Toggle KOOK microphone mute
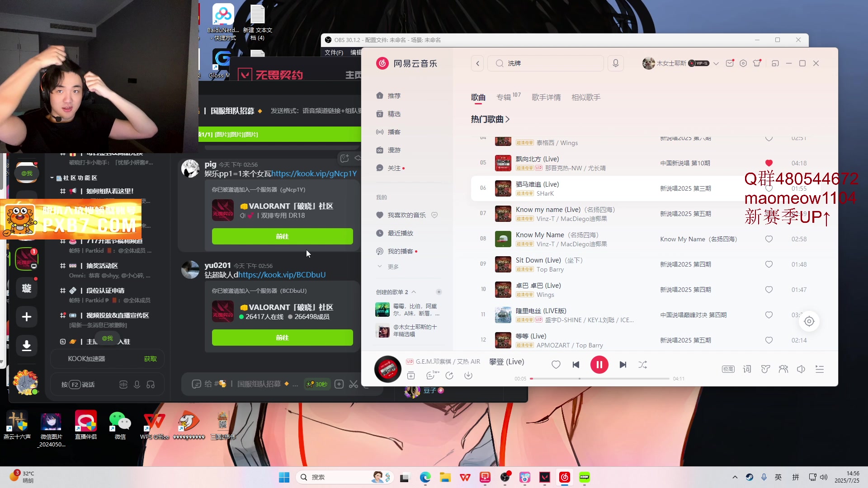Image resolution: width=868 pixels, height=488 pixels. click(x=137, y=385)
